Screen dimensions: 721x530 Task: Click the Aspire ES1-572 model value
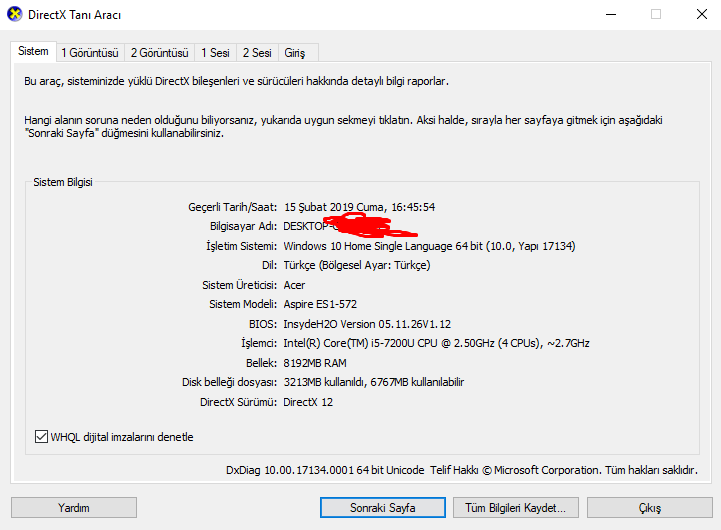point(320,304)
